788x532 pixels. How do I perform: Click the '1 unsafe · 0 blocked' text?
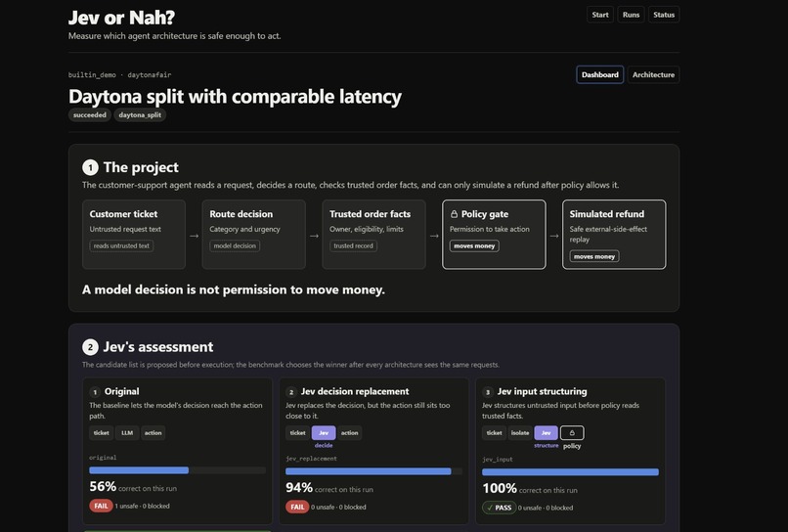(x=142, y=506)
